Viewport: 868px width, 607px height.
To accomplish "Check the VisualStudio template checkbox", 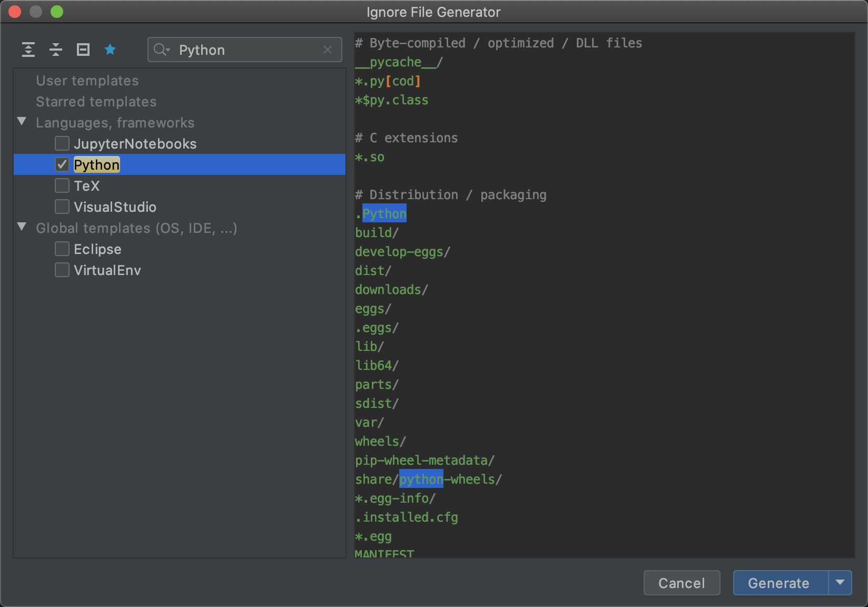I will [62, 207].
